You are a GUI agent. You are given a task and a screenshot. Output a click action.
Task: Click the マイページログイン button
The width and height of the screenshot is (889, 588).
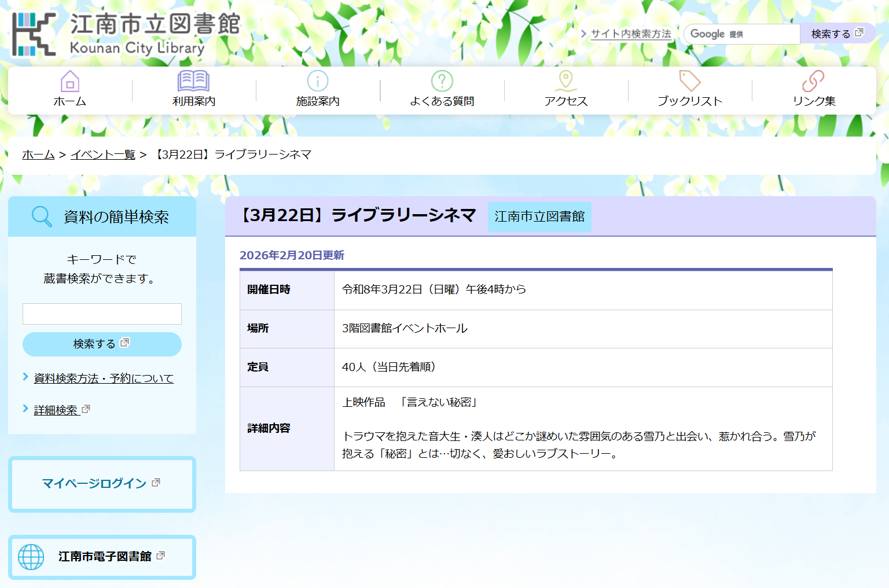(102, 484)
